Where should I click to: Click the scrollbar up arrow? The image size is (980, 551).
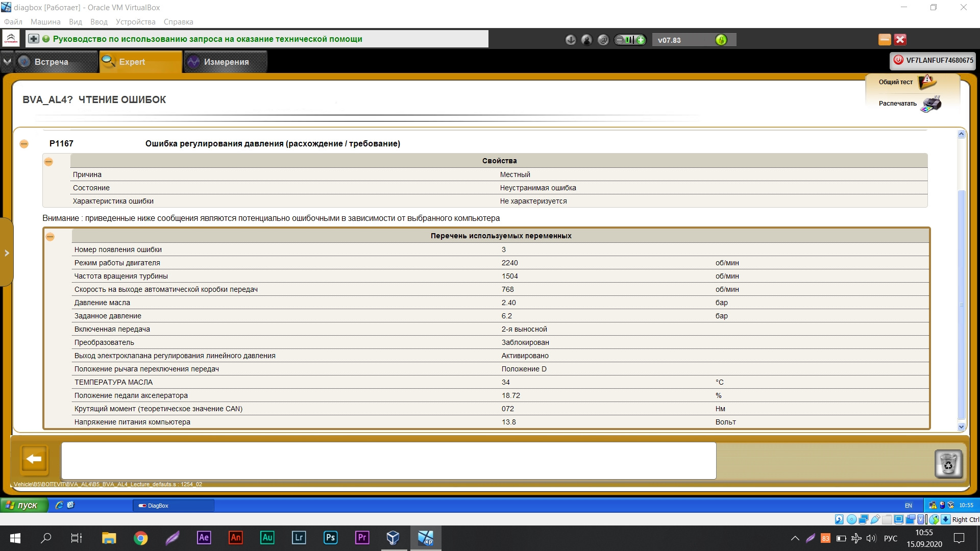[x=962, y=134]
